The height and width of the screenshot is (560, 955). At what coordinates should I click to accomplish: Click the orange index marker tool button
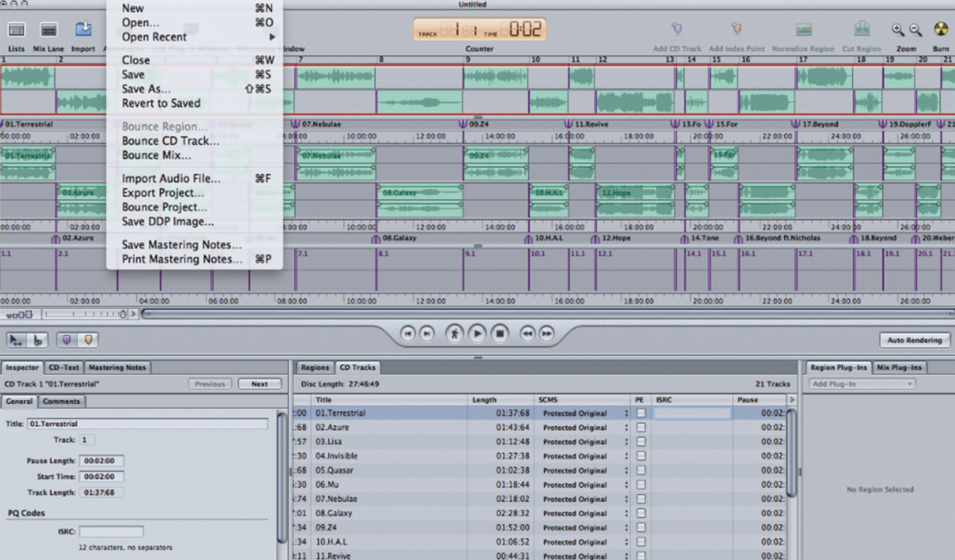click(88, 340)
